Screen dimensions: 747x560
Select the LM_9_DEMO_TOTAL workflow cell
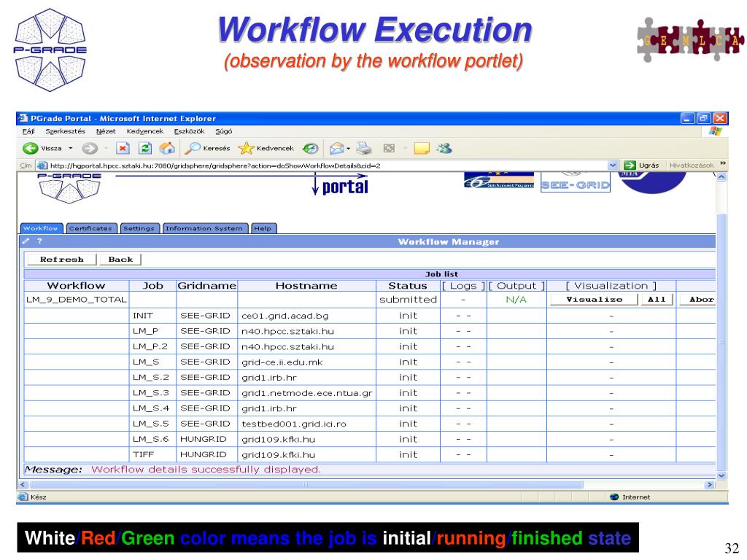[x=76, y=300]
